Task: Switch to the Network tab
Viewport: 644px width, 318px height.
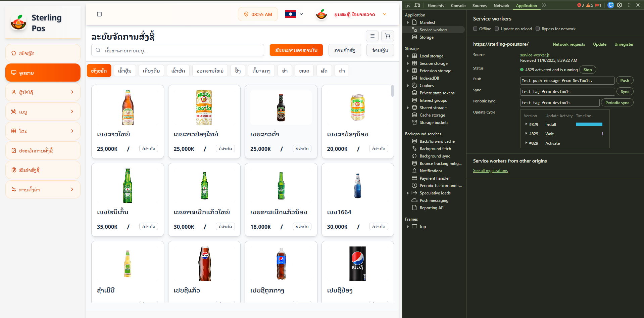Action: [501, 6]
